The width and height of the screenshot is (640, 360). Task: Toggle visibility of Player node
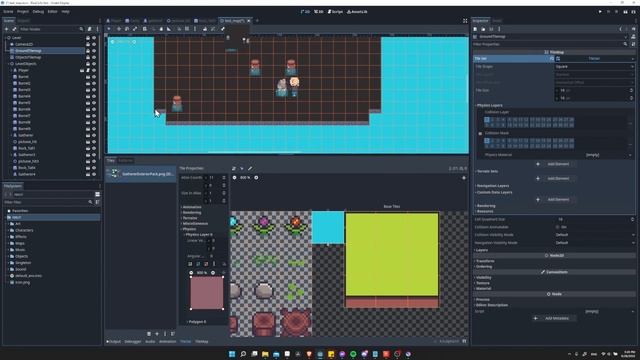click(94, 70)
